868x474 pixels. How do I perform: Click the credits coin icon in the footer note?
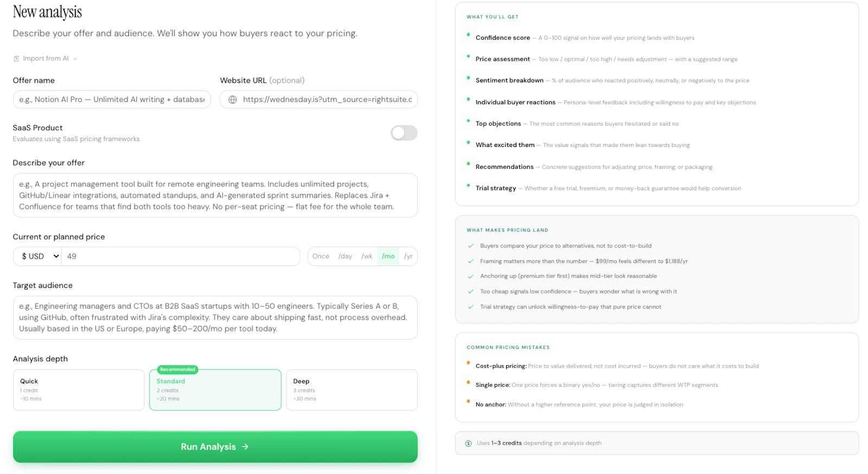point(468,443)
